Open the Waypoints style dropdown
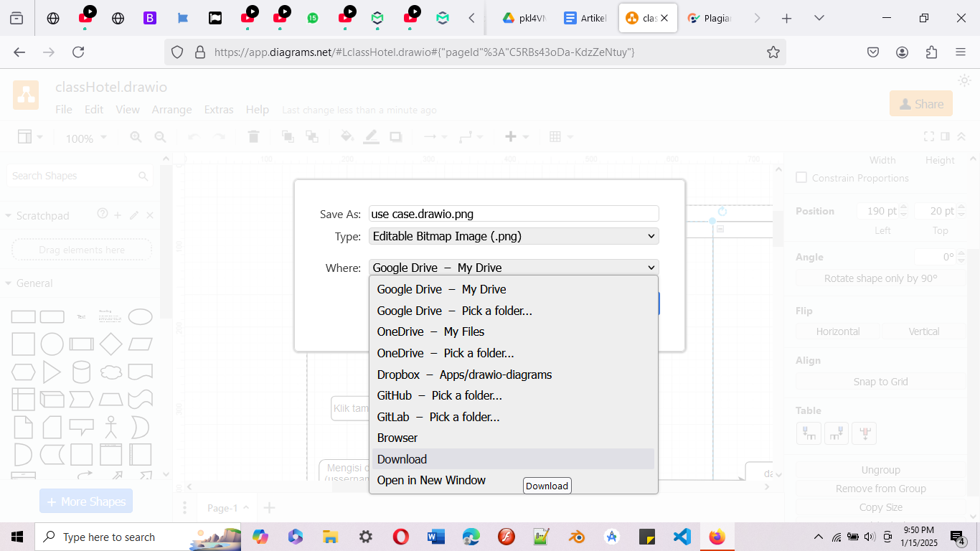980x551 pixels. pyautogui.click(x=471, y=136)
